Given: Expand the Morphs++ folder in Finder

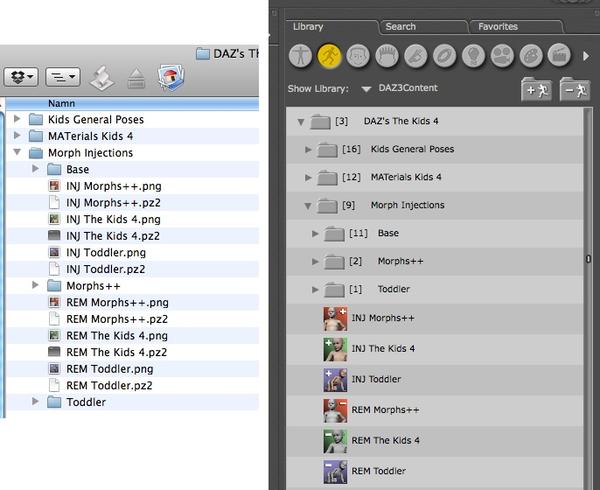Looking at the screenshot, I should [x=35, y=285].
